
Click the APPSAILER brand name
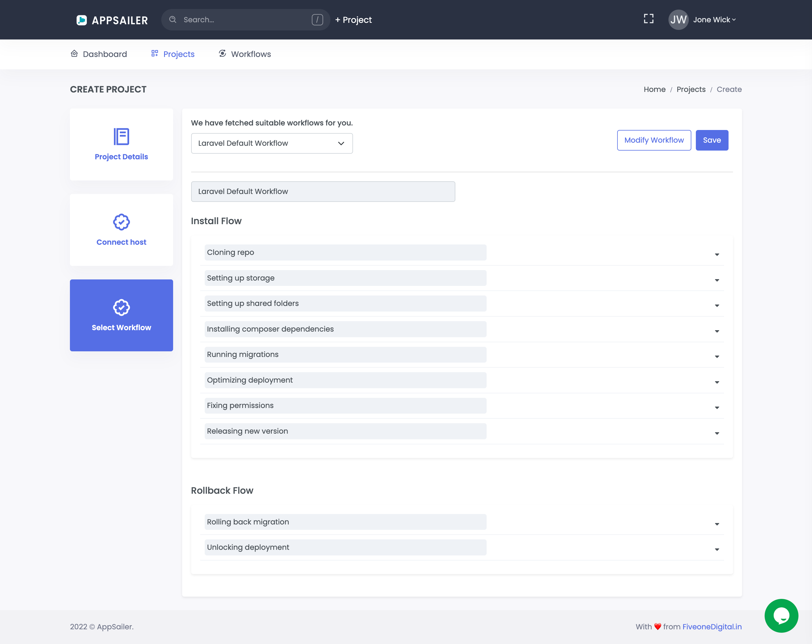(120, 20)
